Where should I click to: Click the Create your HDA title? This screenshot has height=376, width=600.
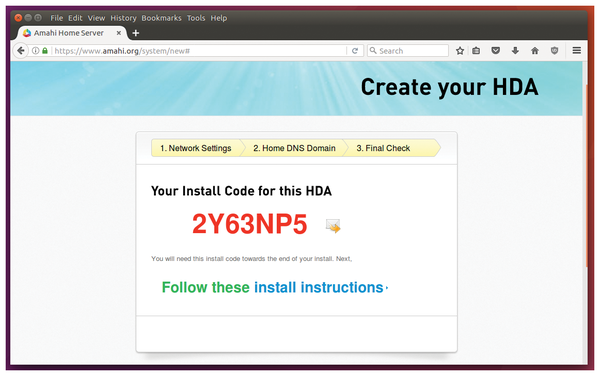click(449, 88)
